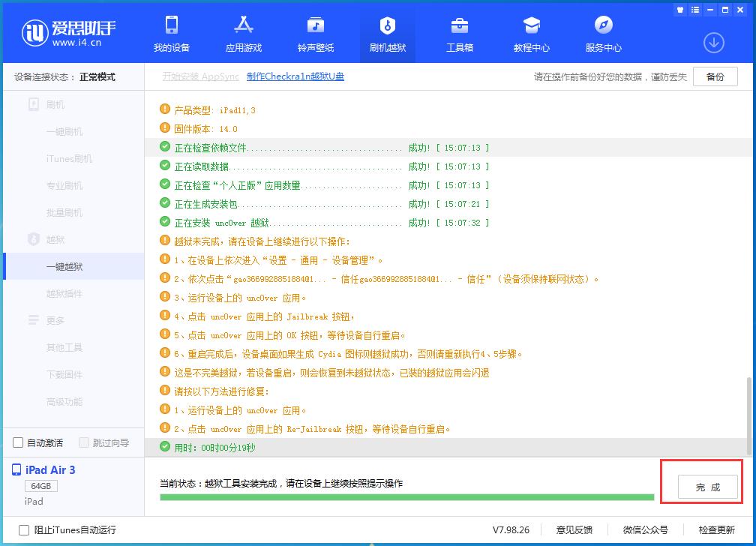Open the 我的设备 (My Device) section

coord(172,34)
